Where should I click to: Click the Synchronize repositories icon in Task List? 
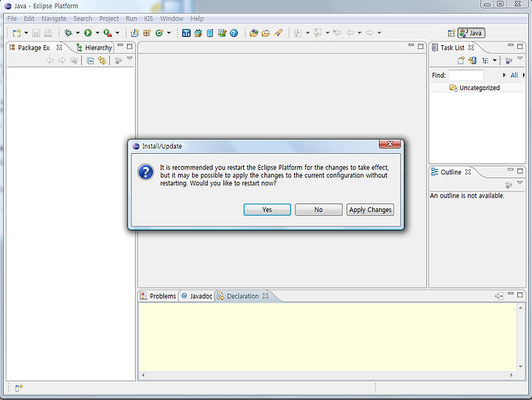point(473,61)
